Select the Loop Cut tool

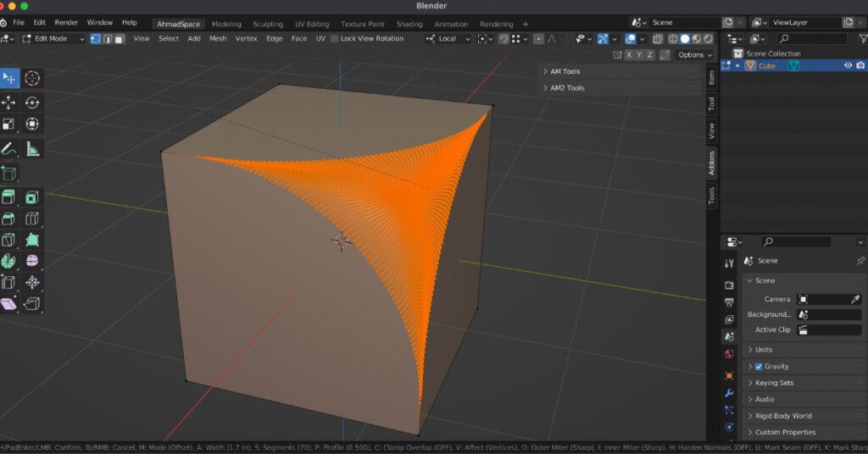pos(32,219)
